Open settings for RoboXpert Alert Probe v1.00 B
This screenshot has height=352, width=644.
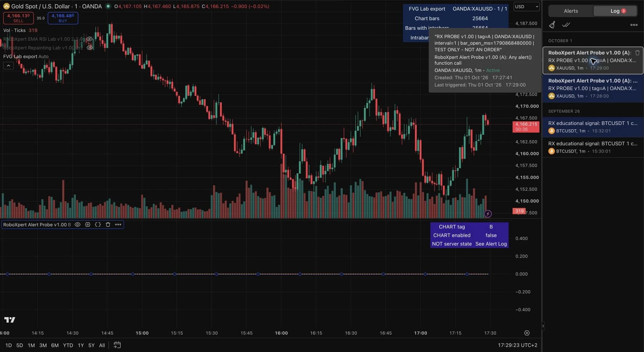(x=87, y=224)
